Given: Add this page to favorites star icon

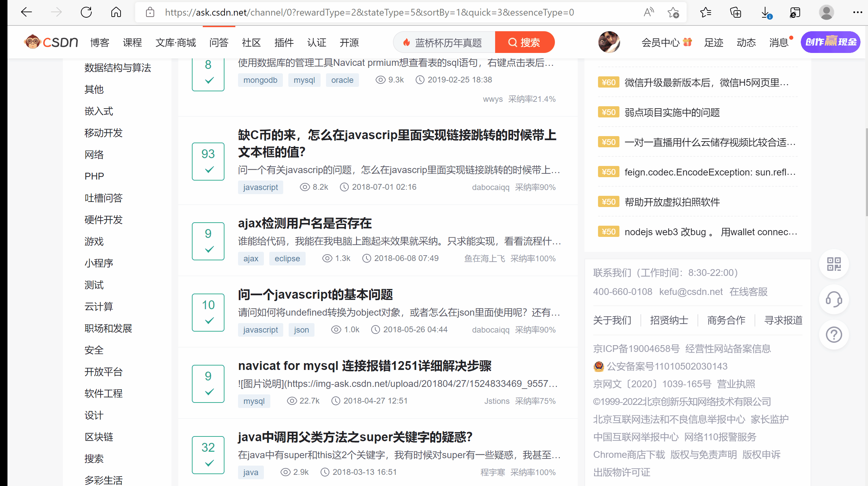Looking at the screenshot, I should [673, 13].
